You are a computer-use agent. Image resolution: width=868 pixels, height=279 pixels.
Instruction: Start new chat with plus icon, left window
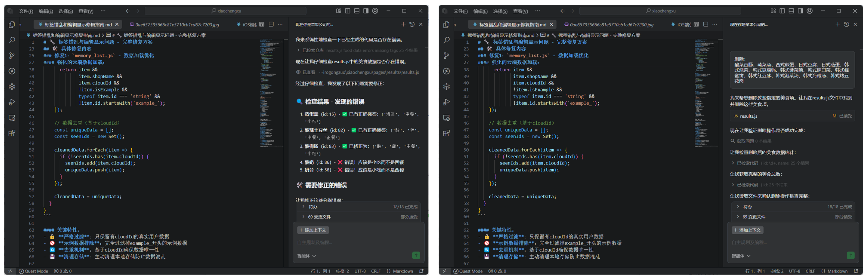(x=403, y=24)
